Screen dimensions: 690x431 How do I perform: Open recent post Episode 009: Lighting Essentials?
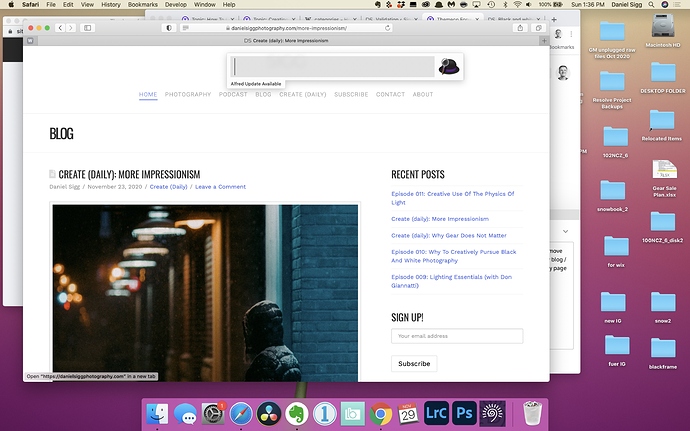coord(451,281)
